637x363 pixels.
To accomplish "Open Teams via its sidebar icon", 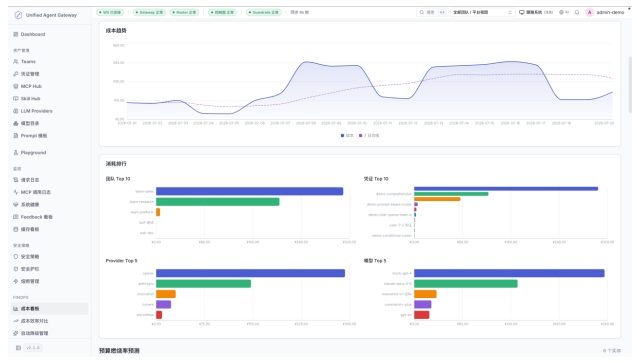I will (16, 62).
